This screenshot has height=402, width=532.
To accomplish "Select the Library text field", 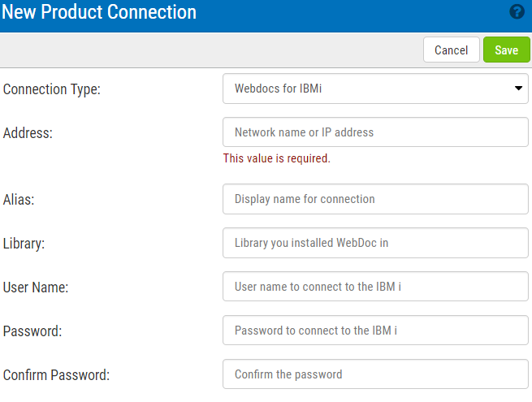I will [375, 243].
